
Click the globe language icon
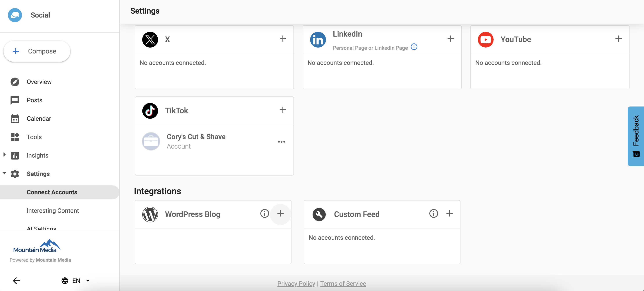[65, 281]
